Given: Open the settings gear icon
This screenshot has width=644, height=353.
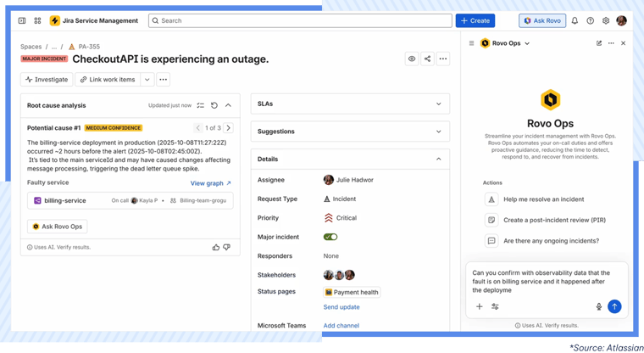Looking at the screenshot, I should (606, 20).
